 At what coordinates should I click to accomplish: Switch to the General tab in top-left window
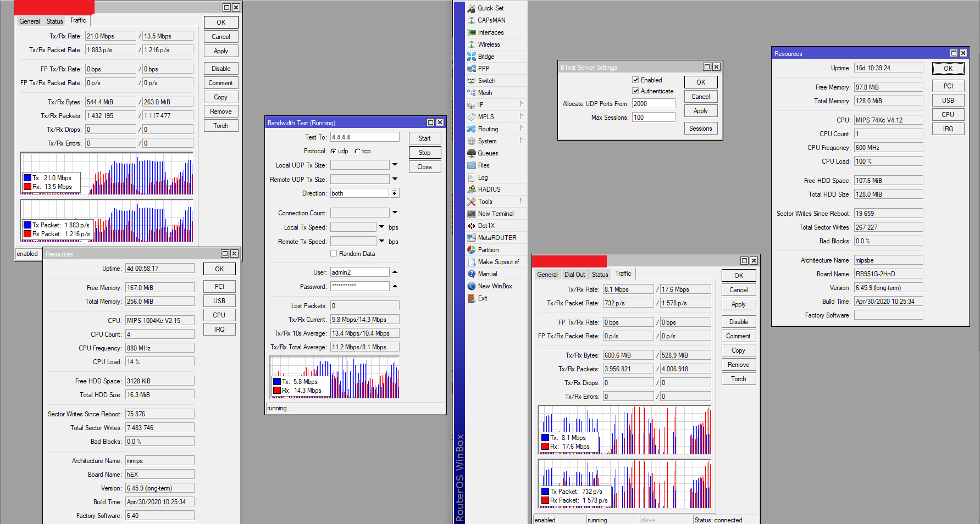pos(29,21)
